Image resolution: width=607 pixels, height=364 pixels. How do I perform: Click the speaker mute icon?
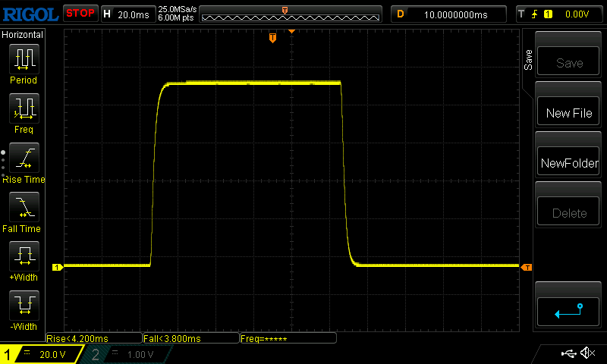(x=587, y=353)
